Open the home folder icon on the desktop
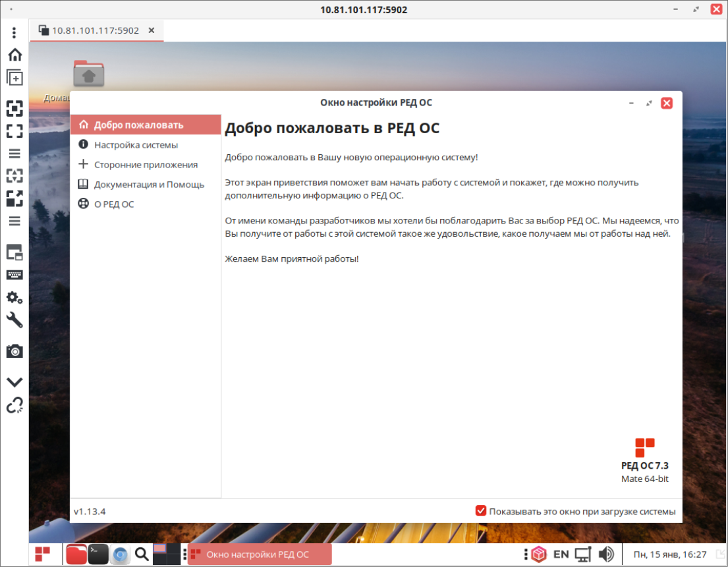This screenshot has width=728, height=567. pos(89,74)
